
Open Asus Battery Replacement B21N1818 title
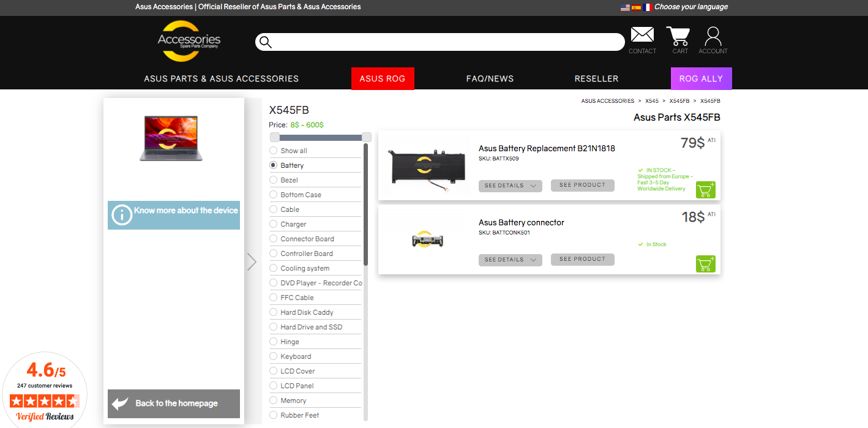547,148
